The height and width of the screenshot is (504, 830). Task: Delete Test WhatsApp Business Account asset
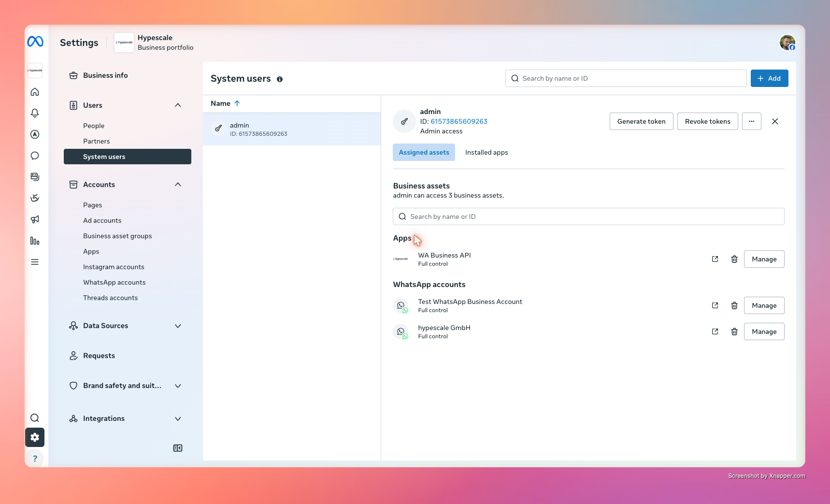click(734, 305)
